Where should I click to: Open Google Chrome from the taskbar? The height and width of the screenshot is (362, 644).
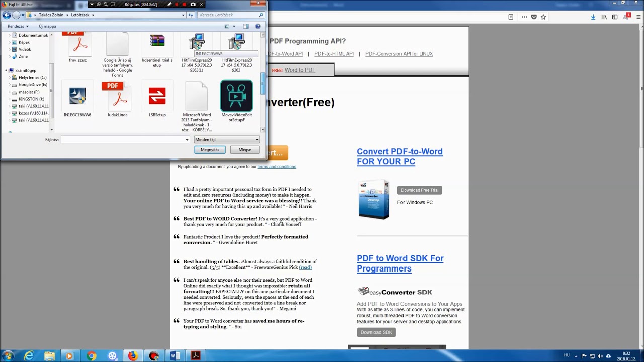click(x=91, y=356)
